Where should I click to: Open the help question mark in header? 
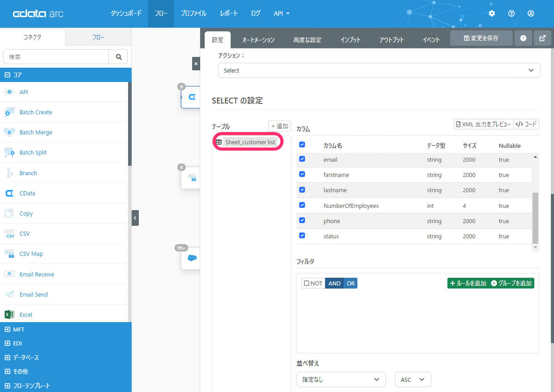tap(511, 13)
